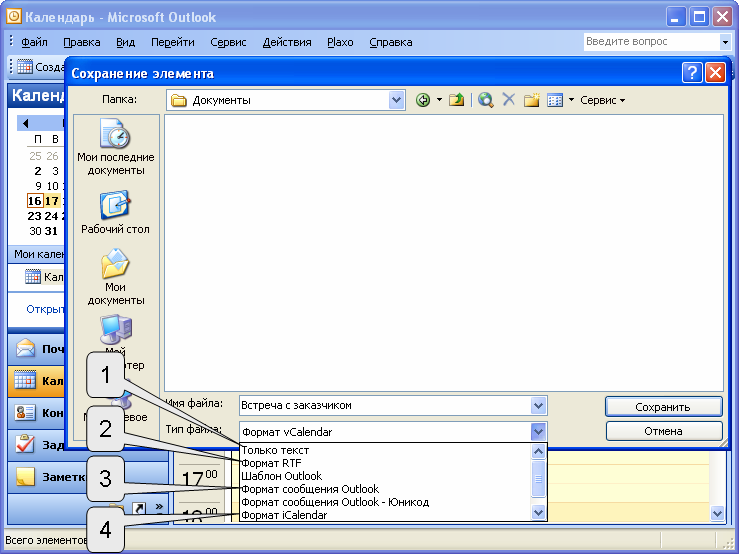Open the Справка menu
This screenshot has height=554, width=739.
390,42
